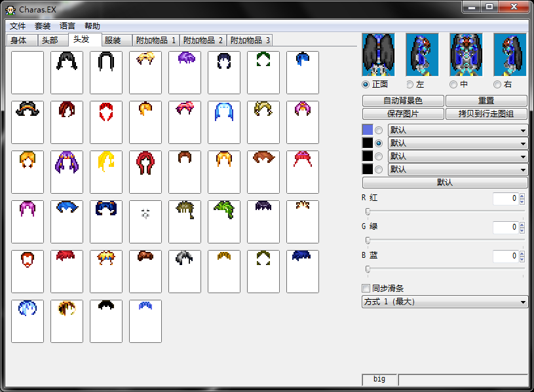Pick the purple short hair
Image resolution: width=534 pixels, height=392 pixels.
point(185,73)
